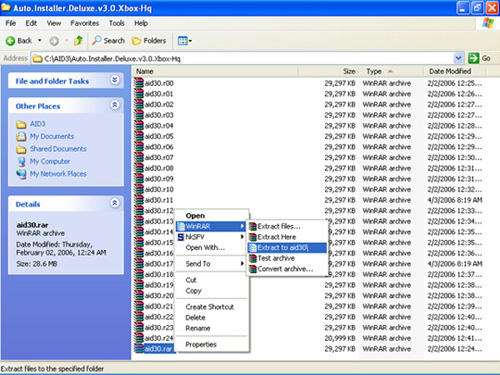Sort files by Size column
500x375 pixels.
coord(329,71)
